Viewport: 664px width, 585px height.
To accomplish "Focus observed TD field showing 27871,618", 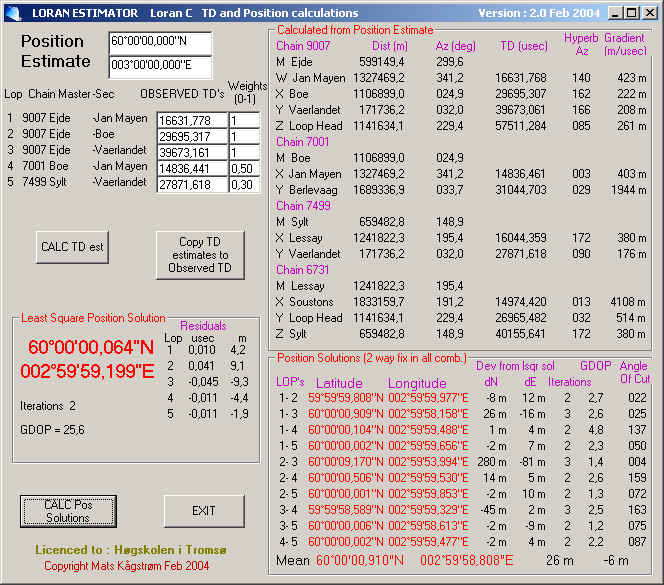I will [x=191, y=184].
